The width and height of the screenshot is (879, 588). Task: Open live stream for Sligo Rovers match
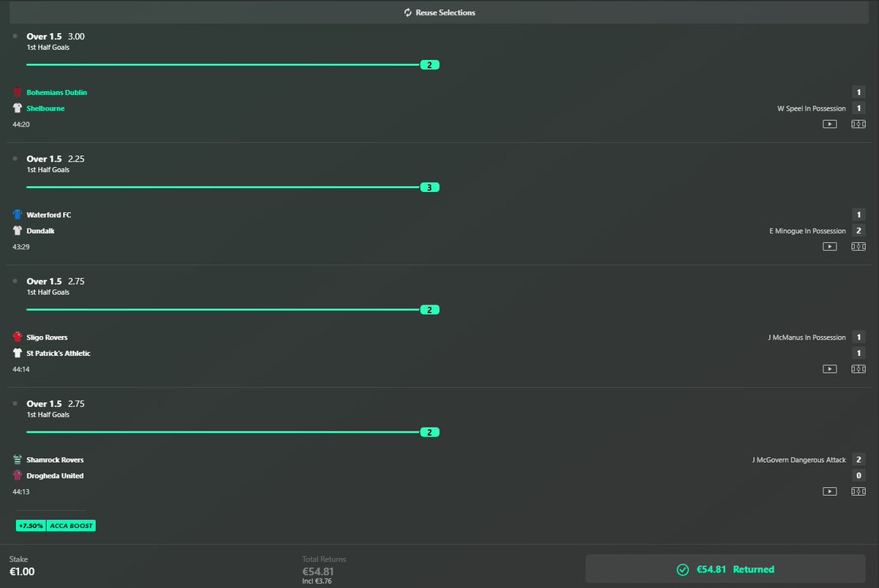point(829,369)
